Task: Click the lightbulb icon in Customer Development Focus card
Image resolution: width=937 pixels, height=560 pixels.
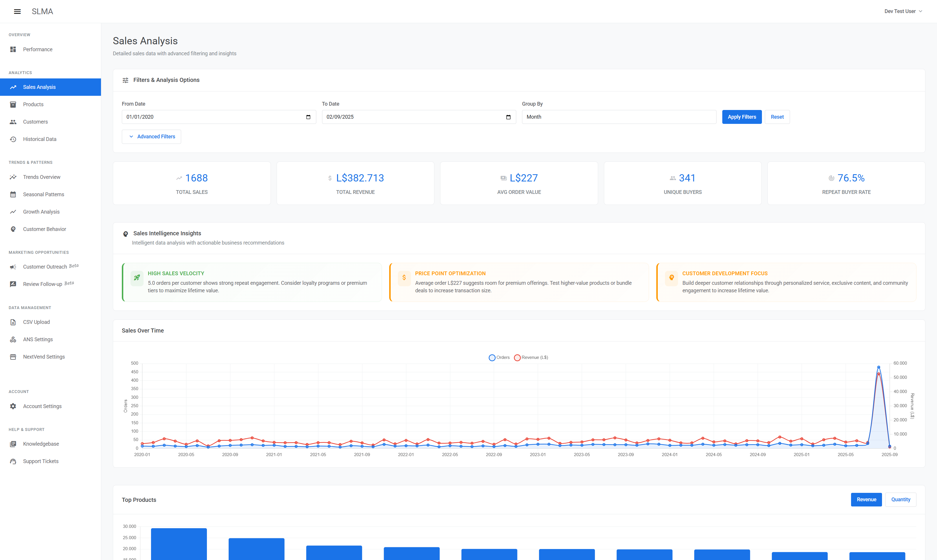Action: point(671,278)
